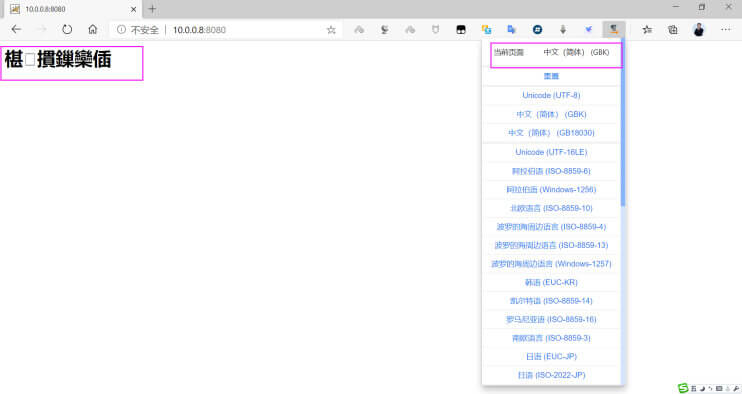
Task: Reload the page with refresh icon
Action: click(67, 29)
